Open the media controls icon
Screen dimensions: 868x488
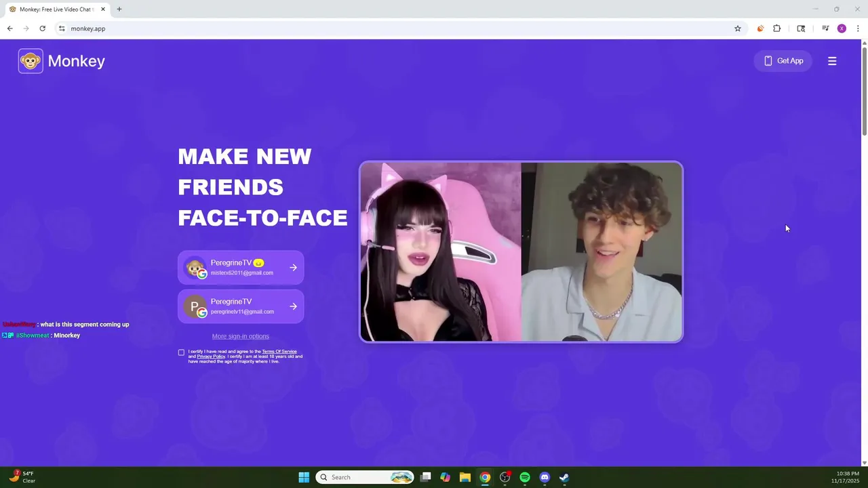[825, 28]
